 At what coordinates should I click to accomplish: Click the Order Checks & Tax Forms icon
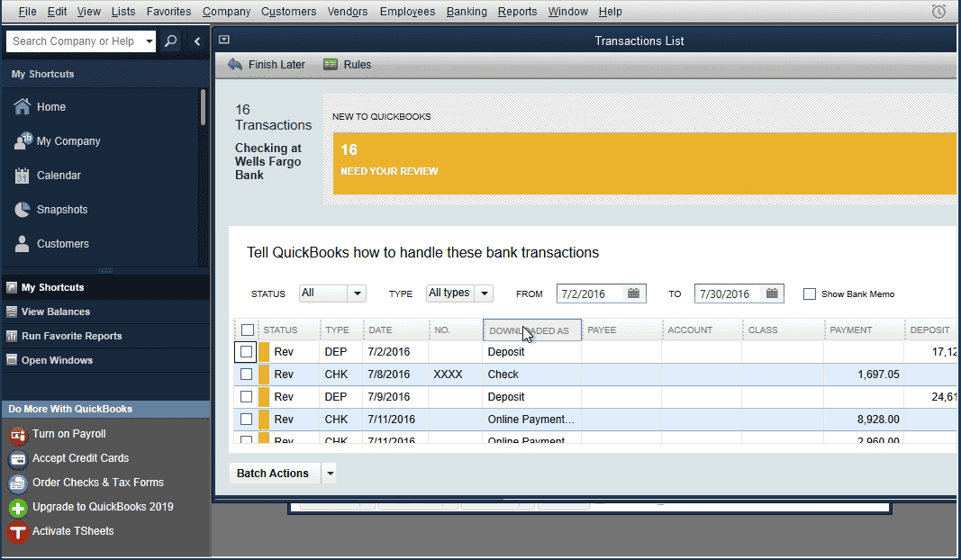tap(18, 483)
